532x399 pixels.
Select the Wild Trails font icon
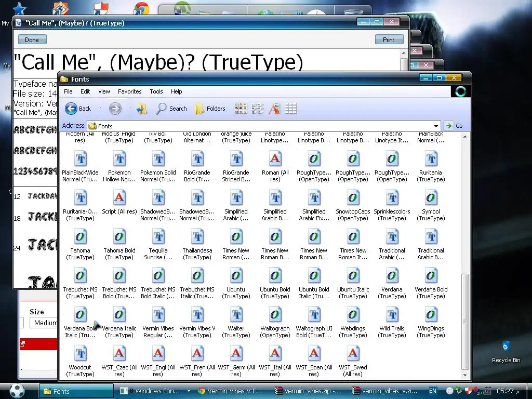pos(392,315)
